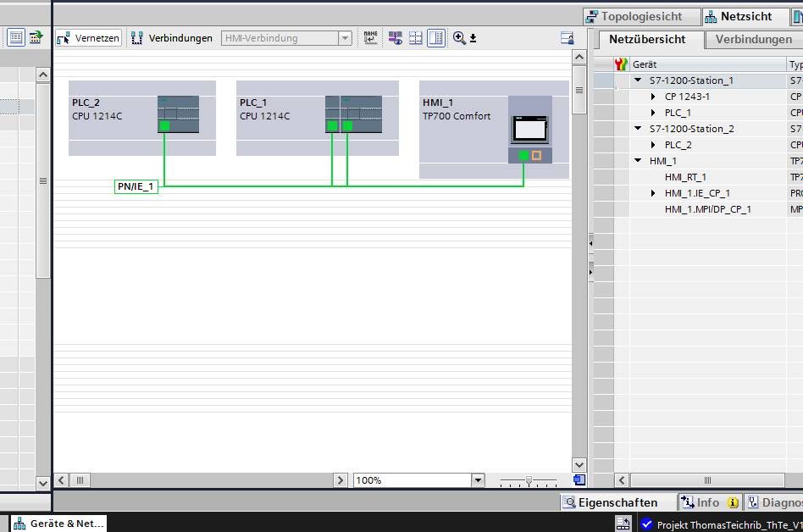Click the canvas horizontal scroll right arrow
803x532 pixels.
click(340, 480)
